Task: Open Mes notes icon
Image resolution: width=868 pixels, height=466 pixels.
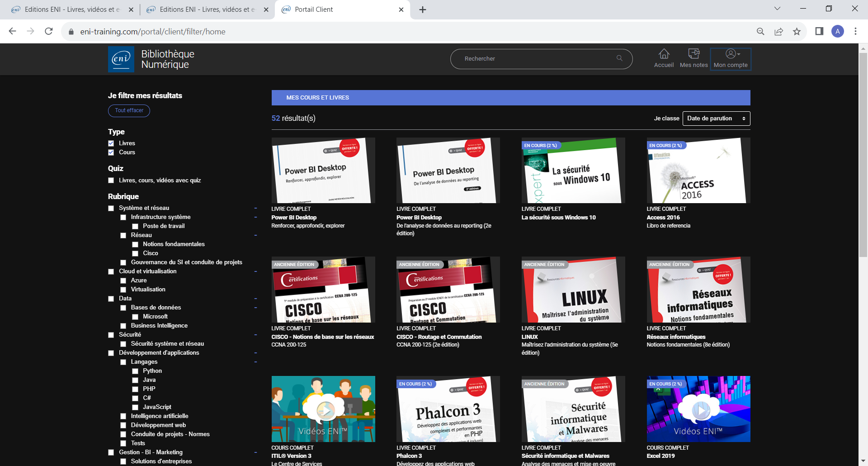Action: (693, 59)
